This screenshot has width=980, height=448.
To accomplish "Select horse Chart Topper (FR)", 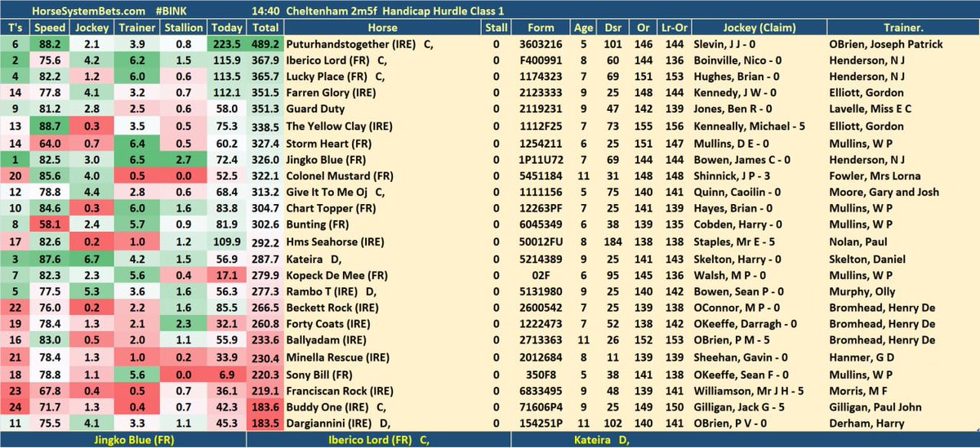I will [327, 209].
